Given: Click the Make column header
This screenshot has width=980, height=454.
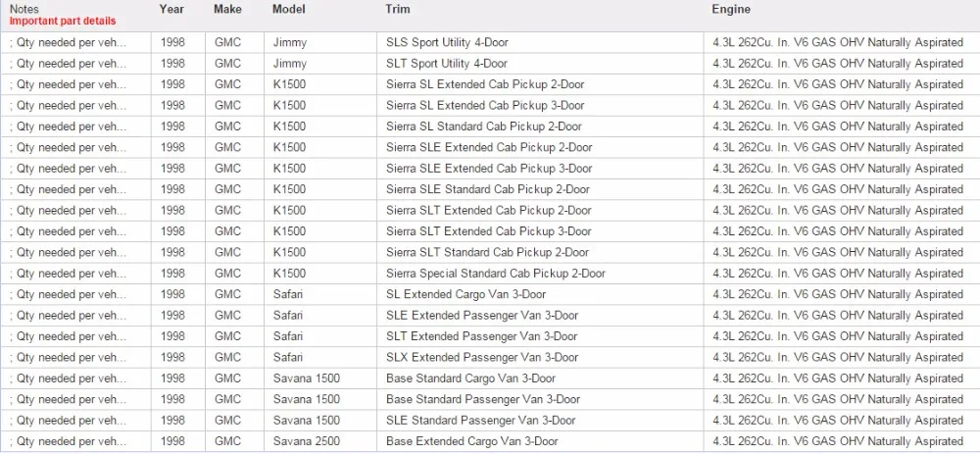Looking at the screenshot, I should click(x=227, y=10).
